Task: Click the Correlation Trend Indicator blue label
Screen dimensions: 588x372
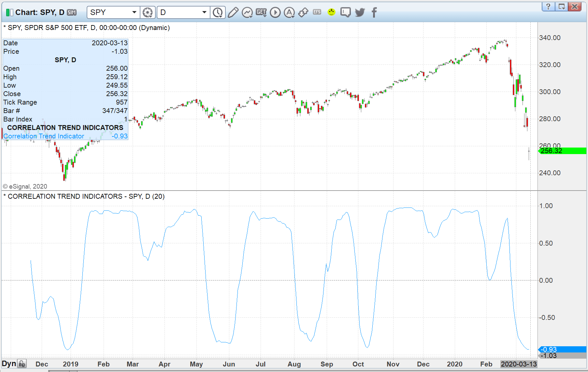Action: 44,136
